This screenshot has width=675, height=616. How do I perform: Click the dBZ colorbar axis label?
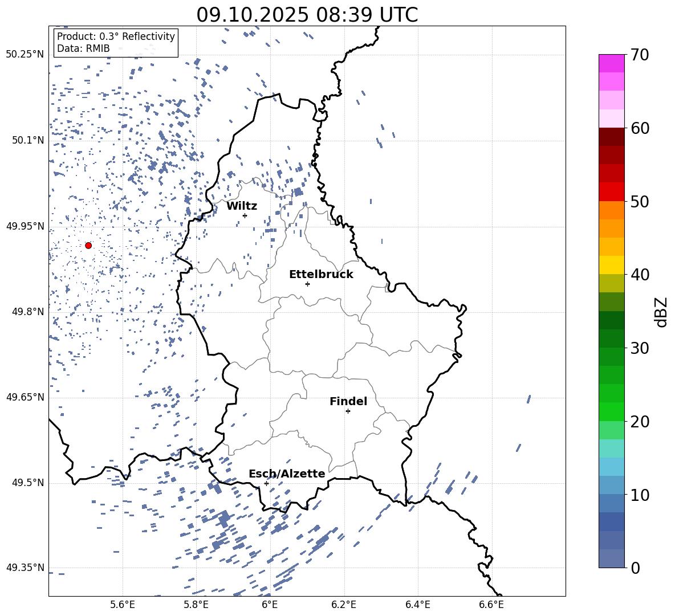pos(661,312)
